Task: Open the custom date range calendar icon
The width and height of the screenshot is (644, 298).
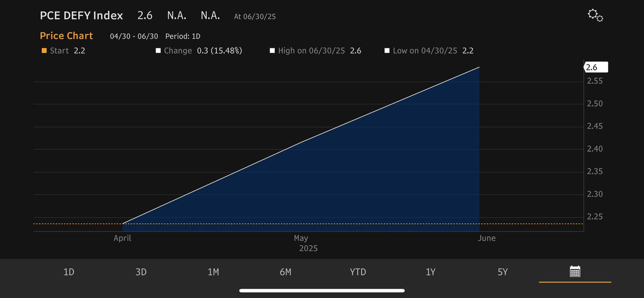Action: tap(575, 272)
